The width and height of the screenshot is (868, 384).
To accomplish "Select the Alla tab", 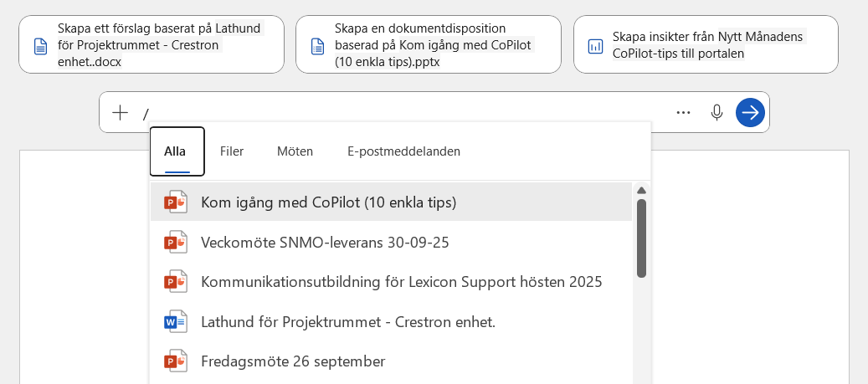I will pos(176,151).
